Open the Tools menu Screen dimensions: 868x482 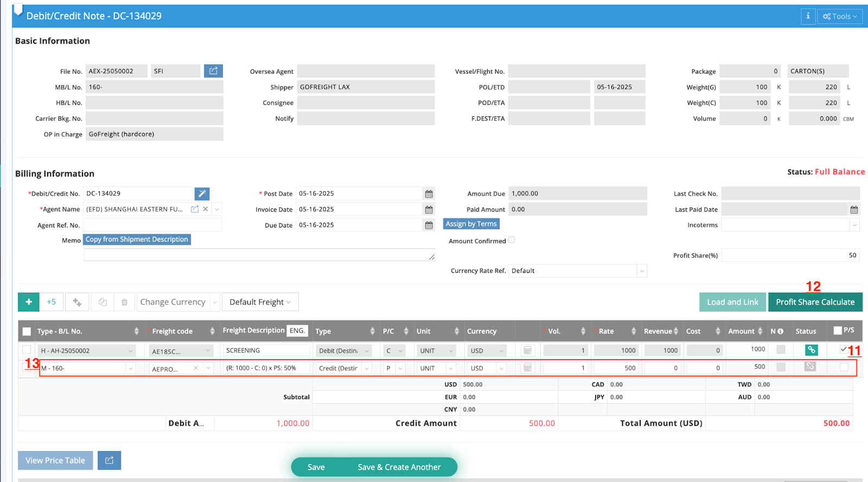click(839, 16)
